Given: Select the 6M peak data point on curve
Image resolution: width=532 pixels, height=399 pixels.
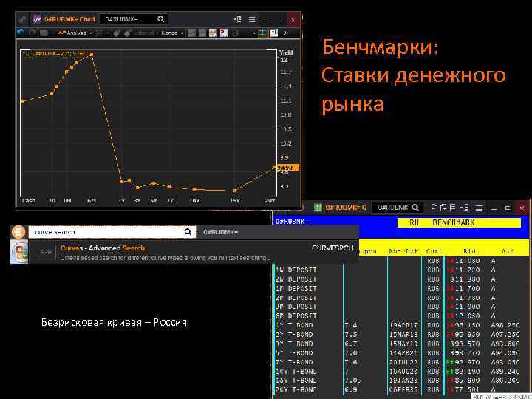Looking at the screenshot, I should (x=92, y=55).
